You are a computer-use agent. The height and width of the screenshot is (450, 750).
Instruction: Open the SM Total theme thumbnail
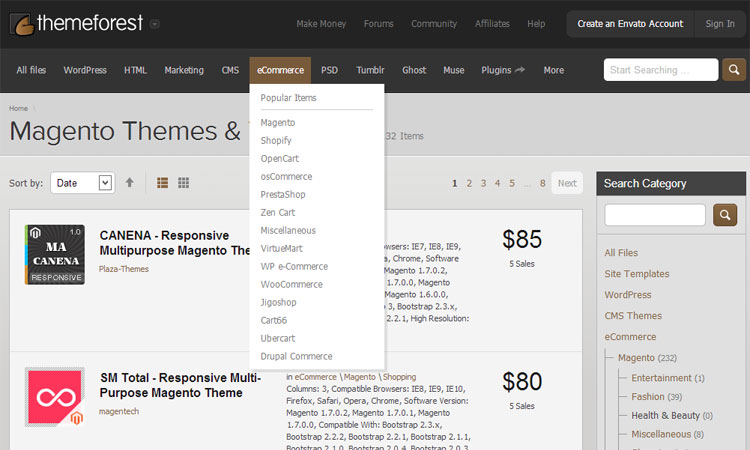click(55, 397)
